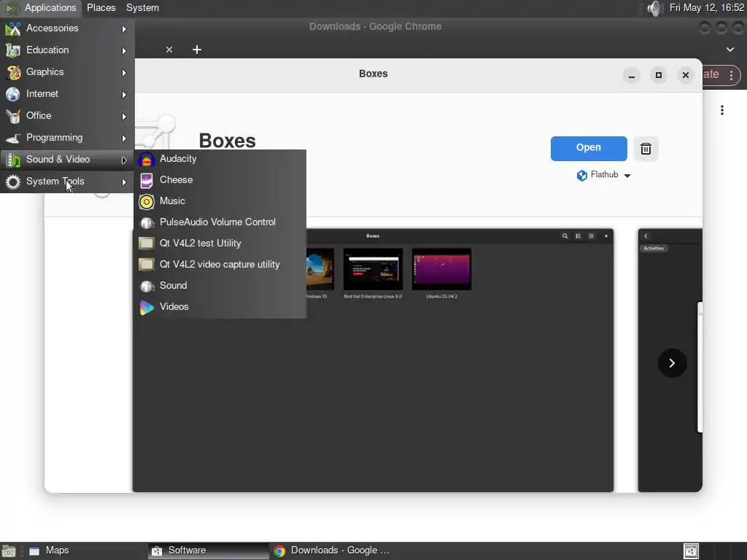Click the Programming category icon
Image resolution: width=747 pixels, height=560 pixels.
(x=13, y=138)
